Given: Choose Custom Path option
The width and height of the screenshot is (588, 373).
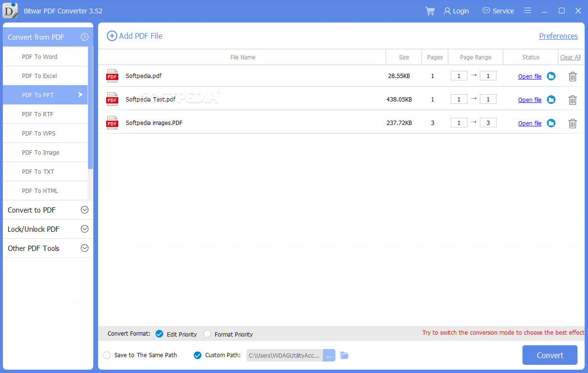Looking at the screenshot, I should pyautogui.click(x=198, y=355).
